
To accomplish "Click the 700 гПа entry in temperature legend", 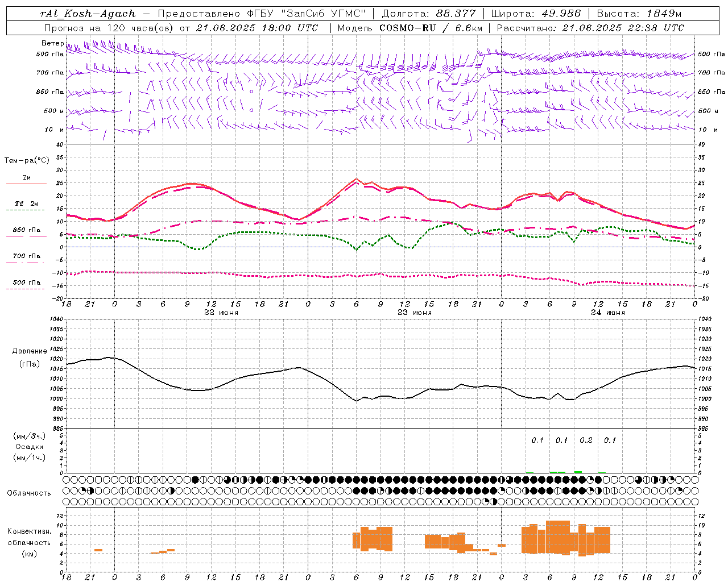I will pos(27,256).
